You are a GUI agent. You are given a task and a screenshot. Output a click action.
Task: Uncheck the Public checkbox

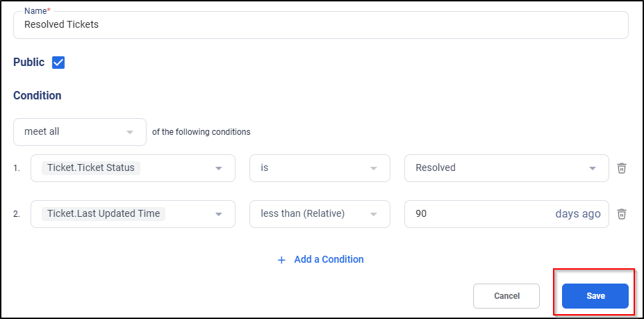coord(58,63)
